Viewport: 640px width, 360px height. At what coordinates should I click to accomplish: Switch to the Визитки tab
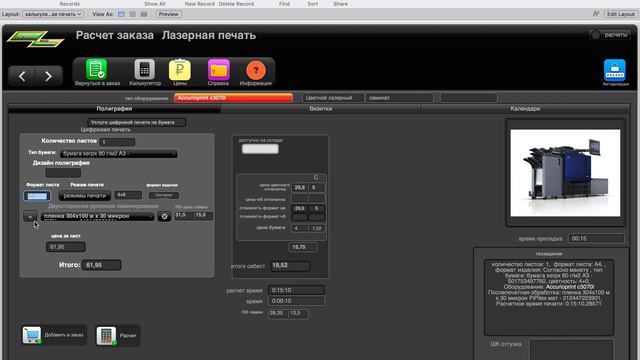tap(321, 109)
